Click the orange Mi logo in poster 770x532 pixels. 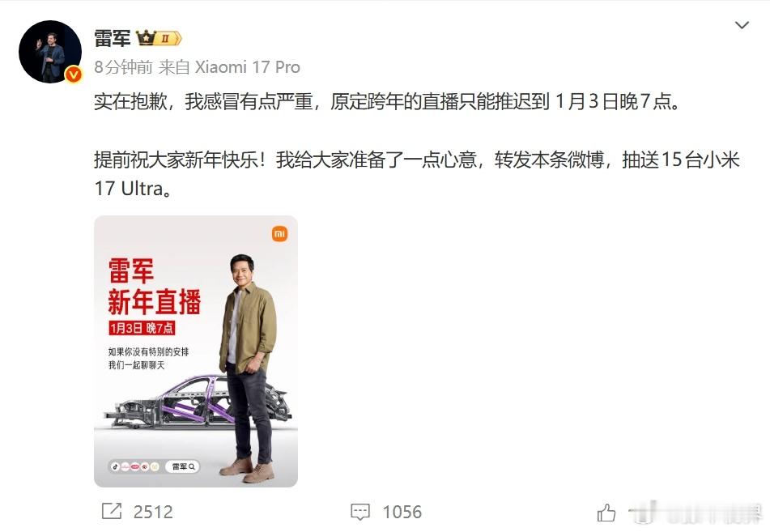(x=279, y=234)
